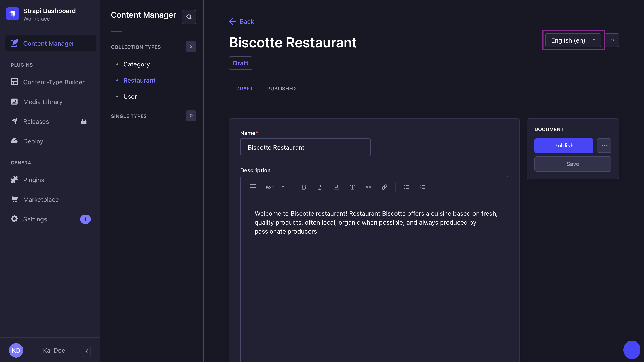Open the Content-Type Builder plugin
The width and height of the screenshot is (644, 362).
54,82
